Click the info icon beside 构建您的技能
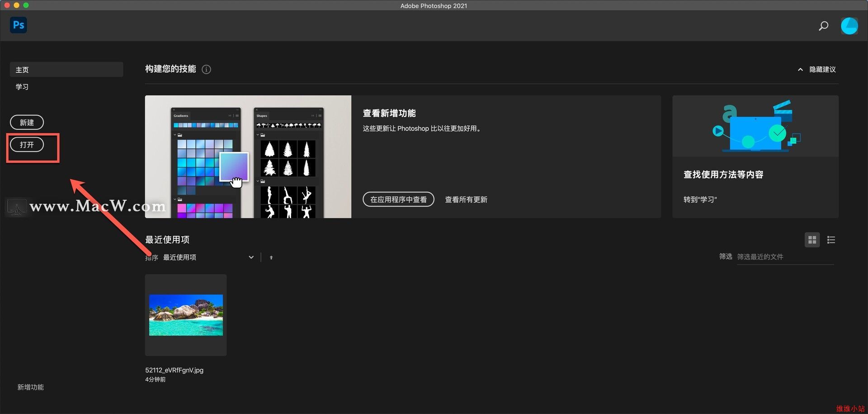Screen dimensions: 868x414 click(206, 69)
